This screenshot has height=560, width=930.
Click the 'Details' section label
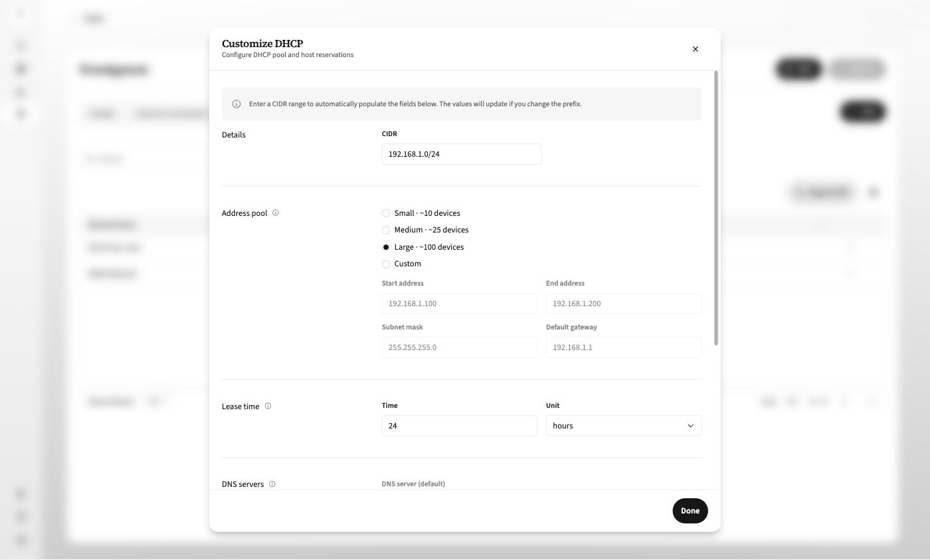pyautogui.click(x=234, y=135)
